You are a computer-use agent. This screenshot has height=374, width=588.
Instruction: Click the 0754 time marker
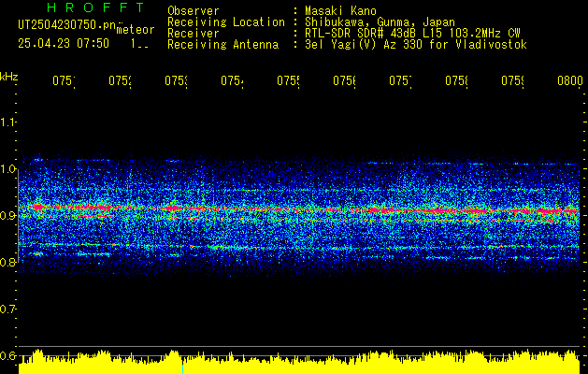(232, 81)
